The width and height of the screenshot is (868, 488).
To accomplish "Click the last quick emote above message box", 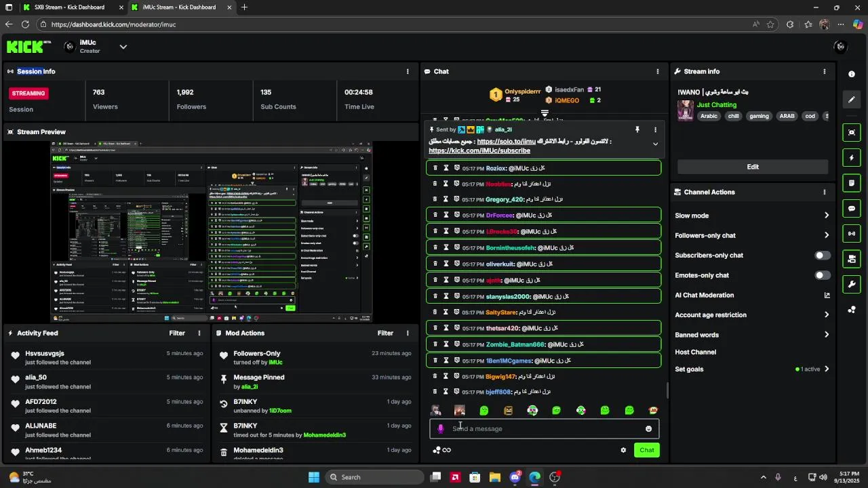I will (x=653, y=410).
